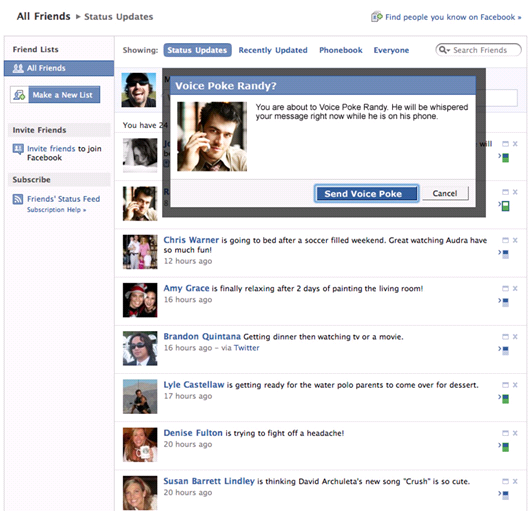Open the Twitter link under Brandon's status
531x511 pixels.
[x=247, y=348]
